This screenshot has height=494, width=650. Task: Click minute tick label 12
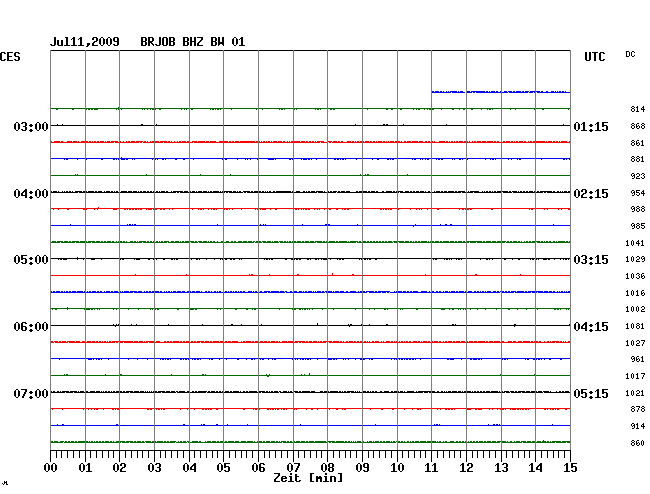(466, 468)
